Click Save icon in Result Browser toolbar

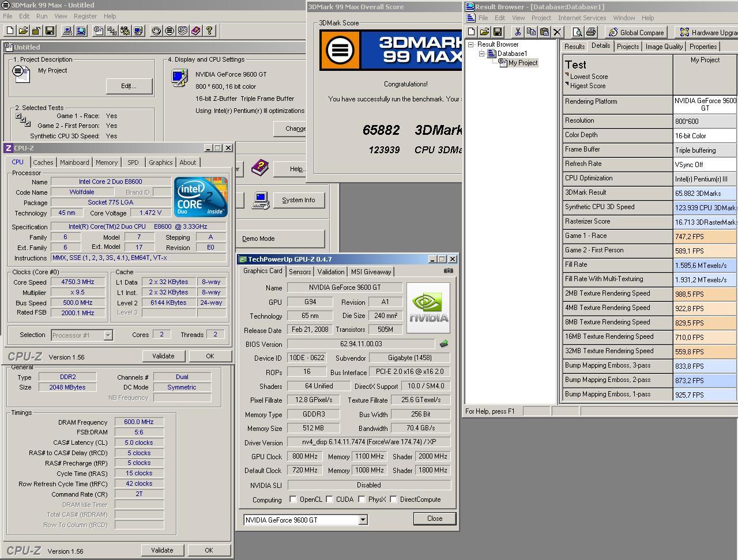point(498,32)
